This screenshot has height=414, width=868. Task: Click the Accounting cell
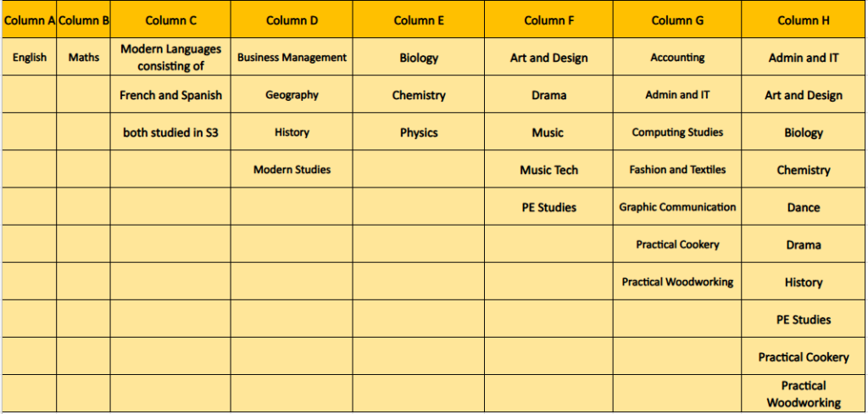click(677, 57)
